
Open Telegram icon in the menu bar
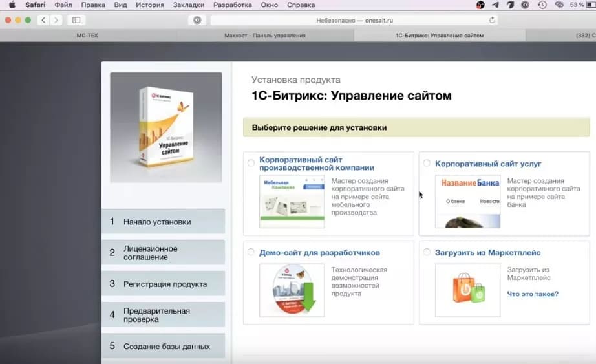pyautogui.click(x=495, y=5)
